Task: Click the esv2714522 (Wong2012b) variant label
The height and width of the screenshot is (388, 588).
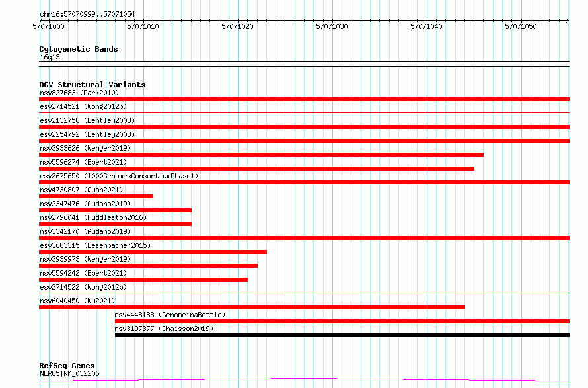Action: click(x=83, y=287)
